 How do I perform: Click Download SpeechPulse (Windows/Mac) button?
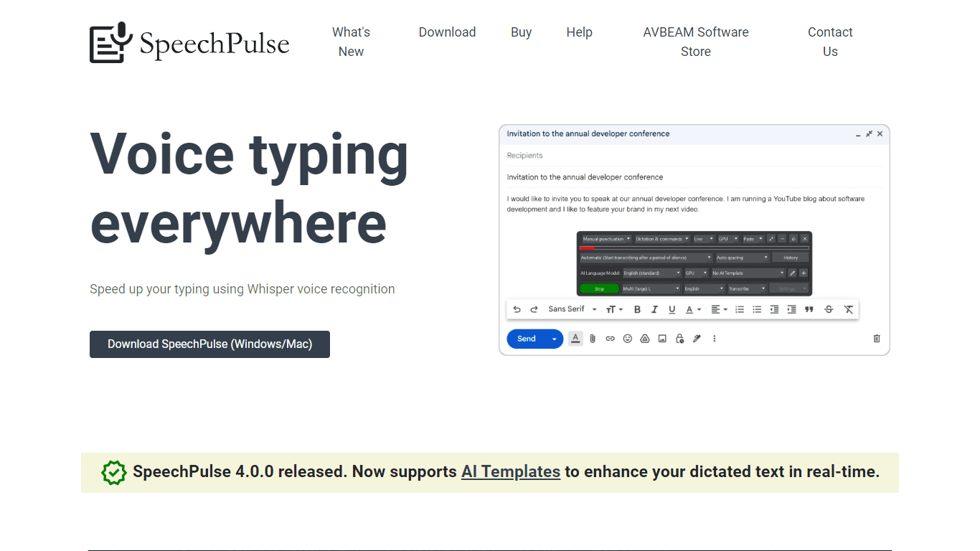209,344
